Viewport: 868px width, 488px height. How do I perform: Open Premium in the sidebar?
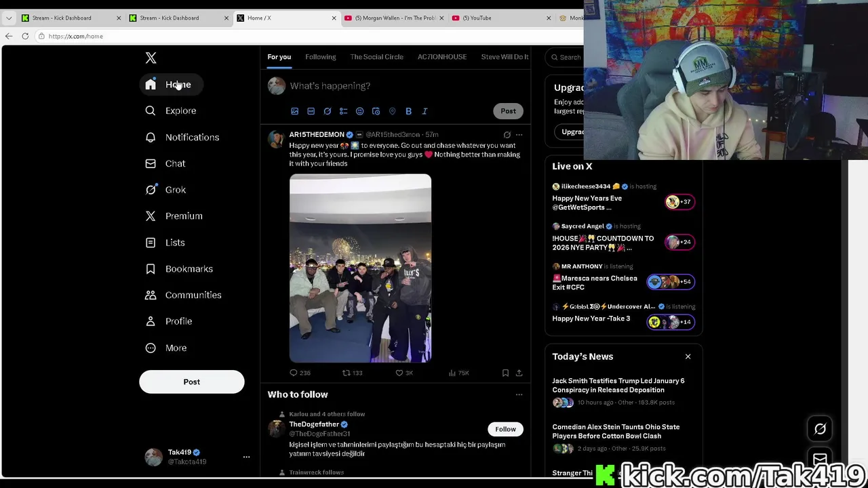(174, 216)
